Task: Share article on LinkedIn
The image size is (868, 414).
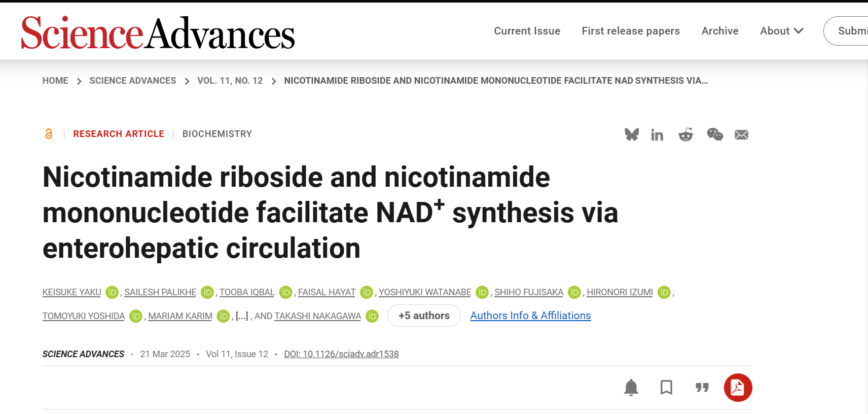Action: (x=657, y=134)
